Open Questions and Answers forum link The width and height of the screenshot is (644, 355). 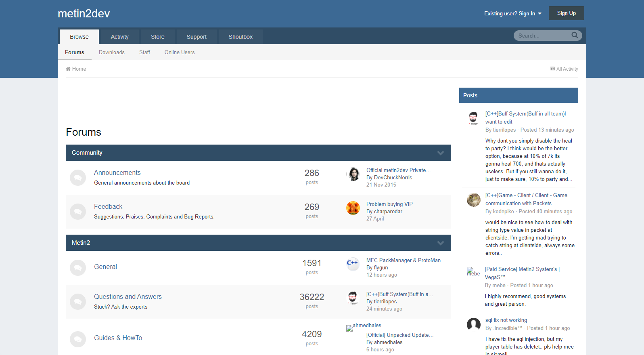click(128, 296)
